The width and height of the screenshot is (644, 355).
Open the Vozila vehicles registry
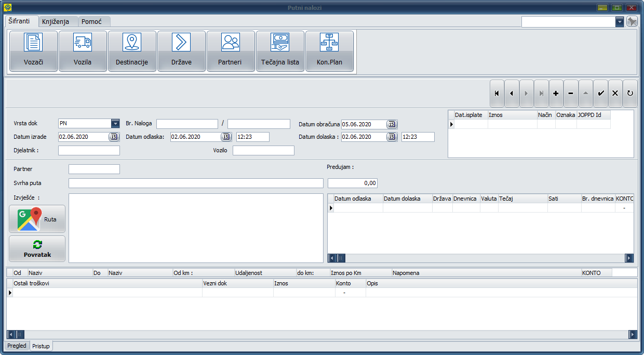click(83, 51)
